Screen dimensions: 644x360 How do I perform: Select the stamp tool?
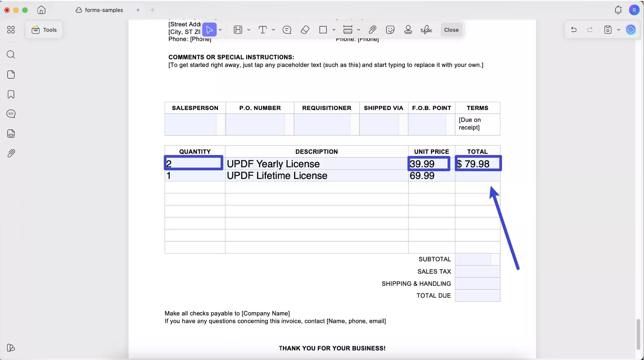[x=408, y=30]
